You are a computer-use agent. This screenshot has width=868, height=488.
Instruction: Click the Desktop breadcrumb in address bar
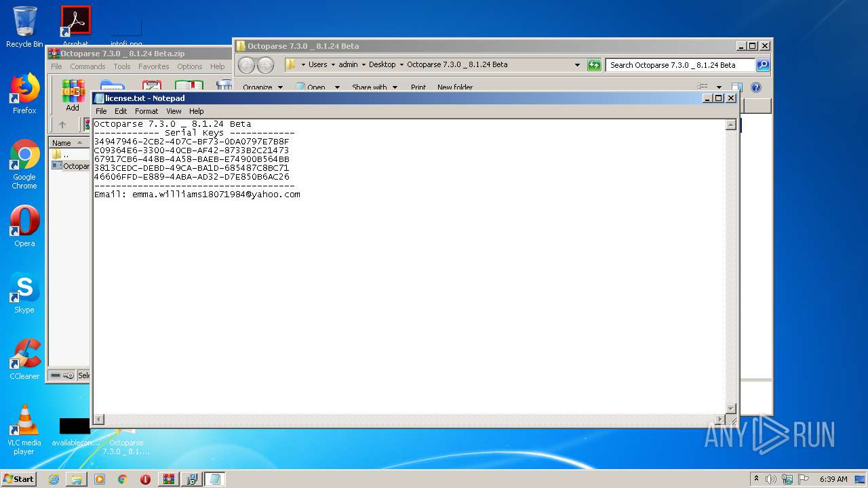(x=382, y=65)
